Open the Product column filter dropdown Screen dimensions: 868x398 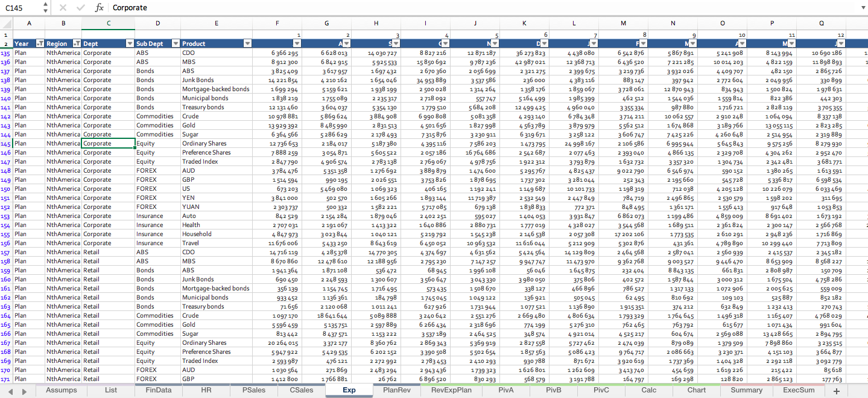tap(247, 43)
